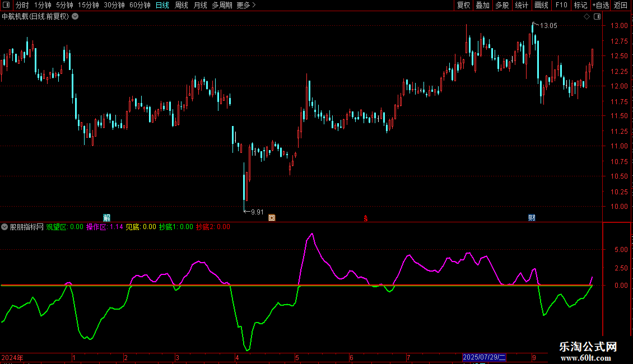Expand the 更多 periods menu
Screen dimensions: 633x364
246,5
